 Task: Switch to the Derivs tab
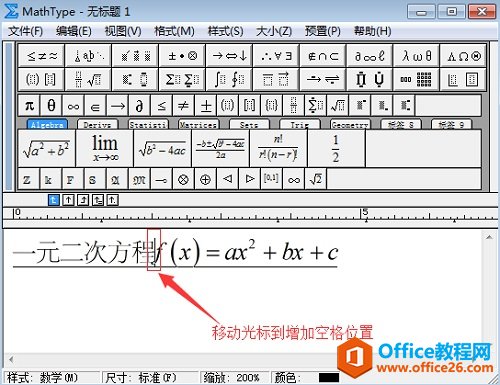(97, 125)
